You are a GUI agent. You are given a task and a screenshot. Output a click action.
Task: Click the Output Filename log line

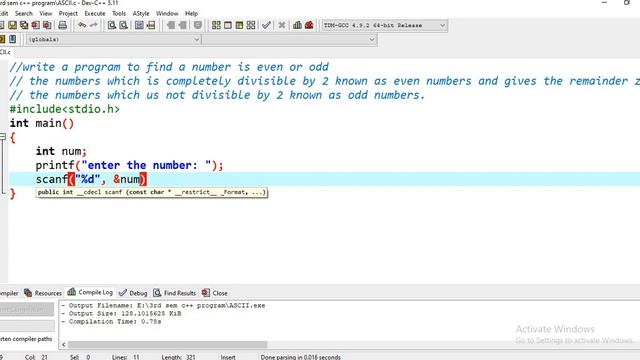click(x=163, y=305)
